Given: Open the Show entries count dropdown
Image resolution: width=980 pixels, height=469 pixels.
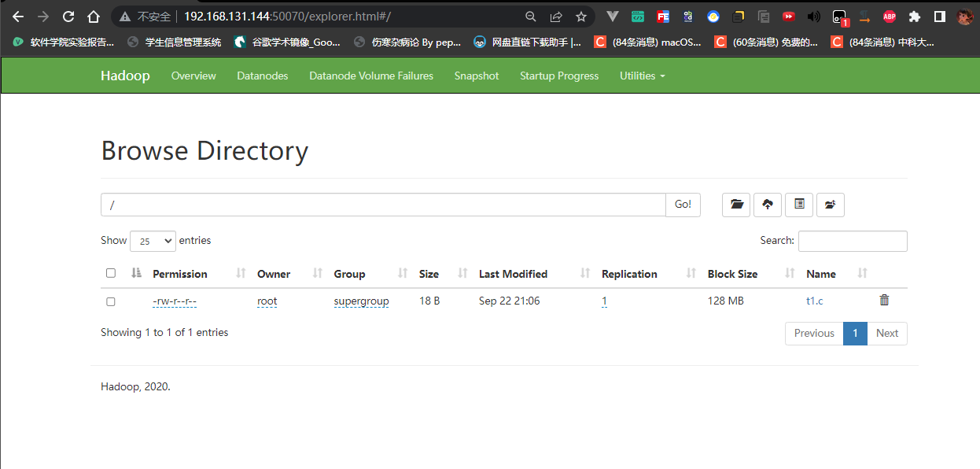Looking at the screenshot, I should (153, 241).
